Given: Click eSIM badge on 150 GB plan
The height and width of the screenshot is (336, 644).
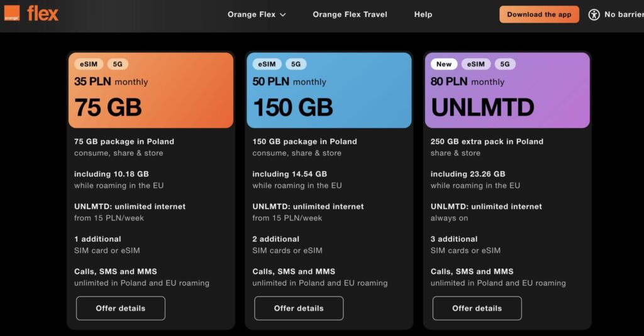Looking at the screenshot, I should pos(267,64).
